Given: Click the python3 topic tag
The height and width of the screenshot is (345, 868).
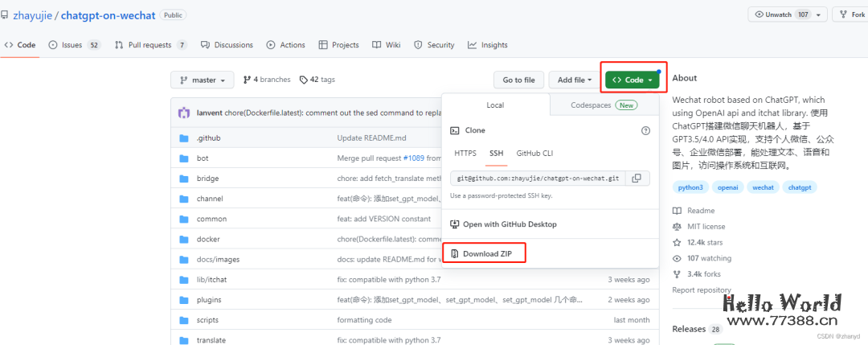Looking at the screenshot, I should click(690, 187).
